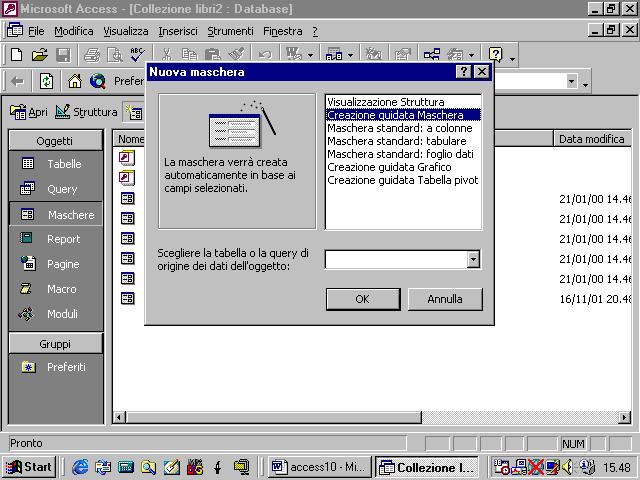Select Creazione guidata Tabella pivot
Viewport: 640px width, 480px height.
(402, 180)
